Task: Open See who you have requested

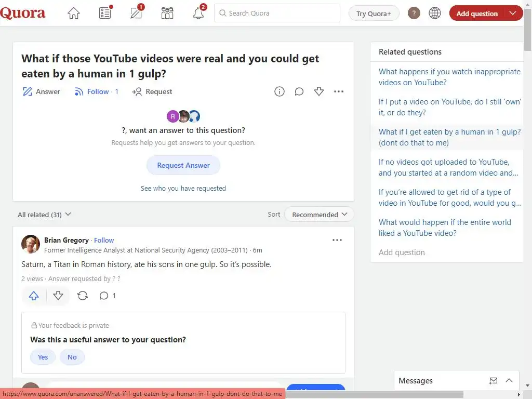Action: [183, 188]
